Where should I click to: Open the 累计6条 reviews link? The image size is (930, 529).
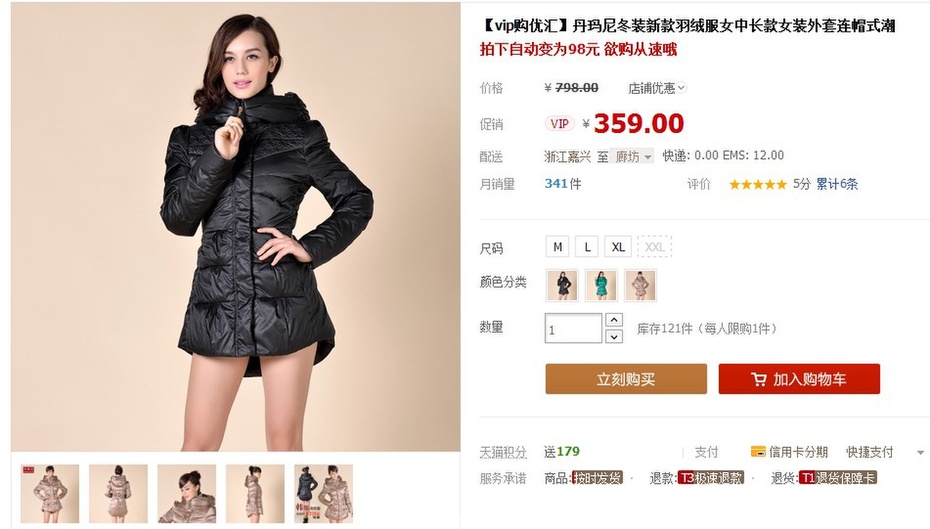(837, 184)
